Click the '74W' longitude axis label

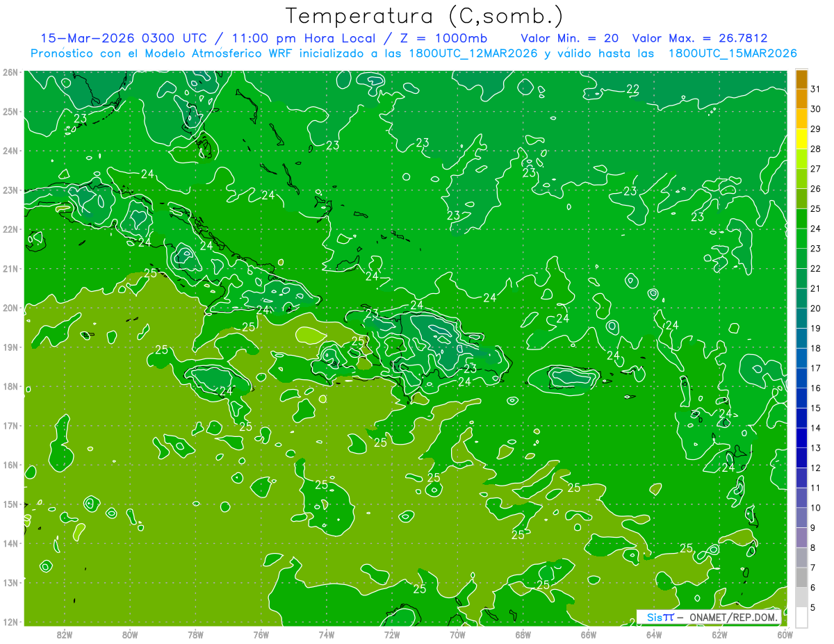(327, 634)
